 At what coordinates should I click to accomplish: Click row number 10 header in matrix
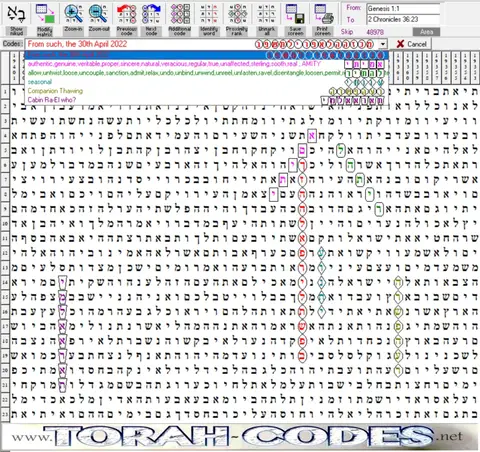[x=5, y=223]
